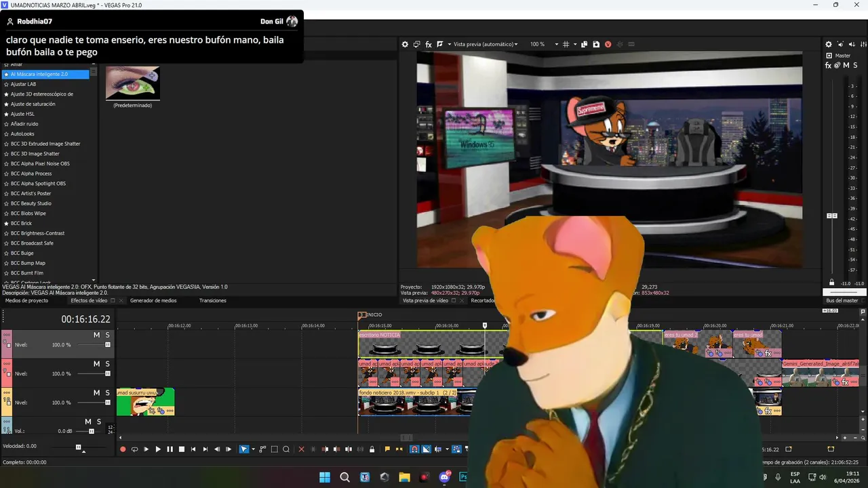The height and width of the screenshot is (488, 868).
Task: Open Windows taskbar Search
Action: click(344, 477)
